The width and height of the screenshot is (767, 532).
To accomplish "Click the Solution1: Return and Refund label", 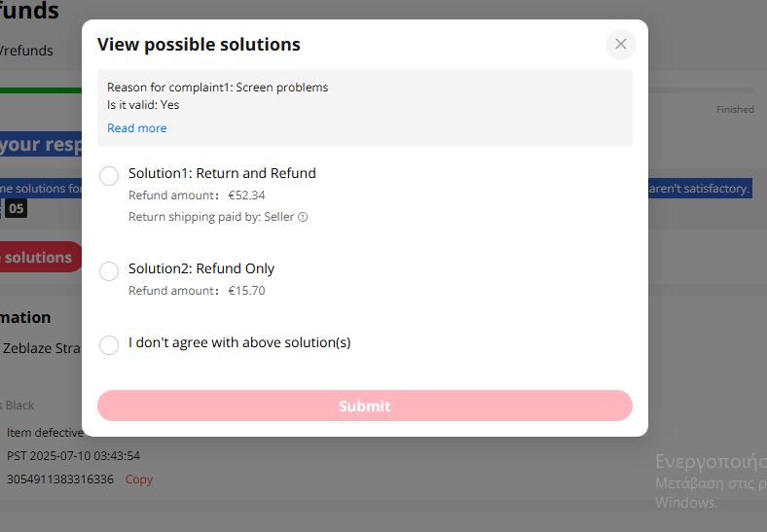I will tap(222, 173).
